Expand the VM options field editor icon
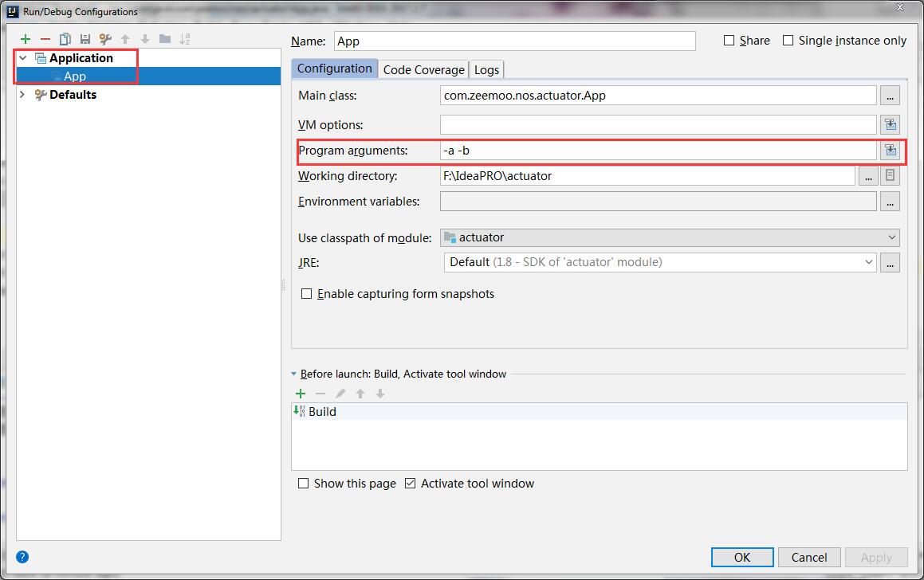924x580 pixels. [x=890, y=125]
